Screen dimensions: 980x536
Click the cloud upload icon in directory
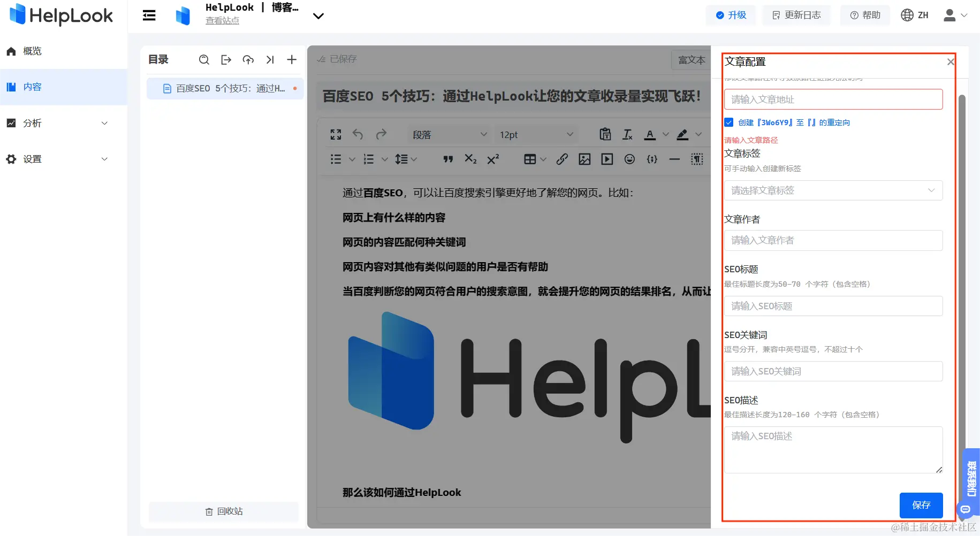248,59
